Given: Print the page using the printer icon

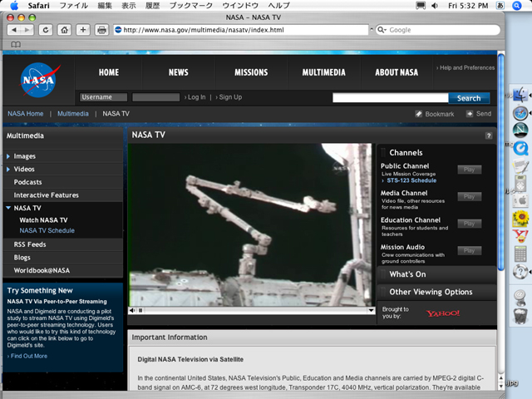Looking at the screenshot, I should coord(101,30).
